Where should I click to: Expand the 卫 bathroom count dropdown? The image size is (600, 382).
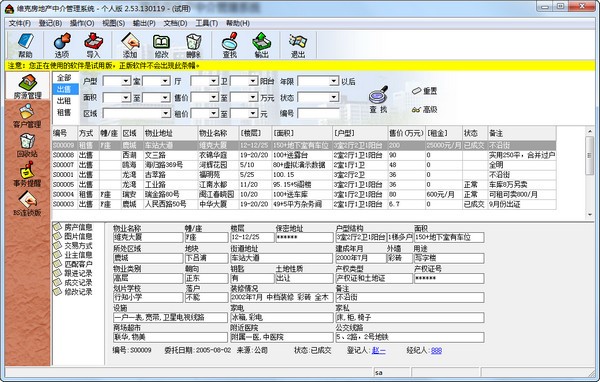[214, 81]
